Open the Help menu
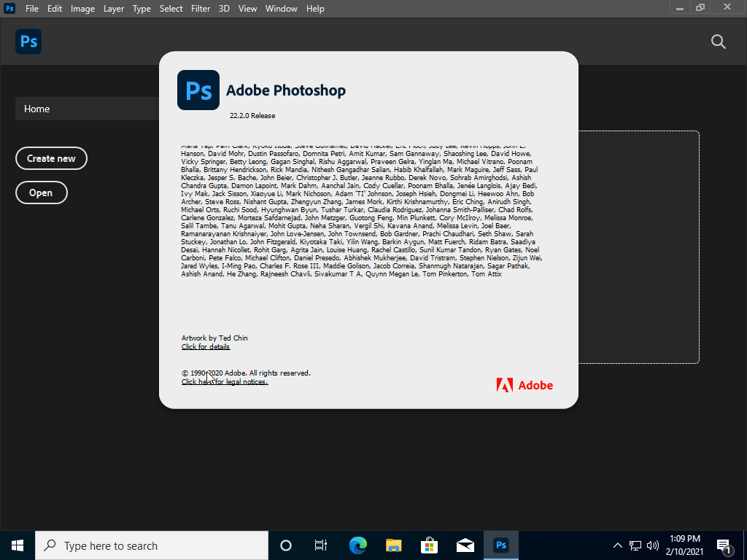This screenshot has height=560, width=747. 315,9
